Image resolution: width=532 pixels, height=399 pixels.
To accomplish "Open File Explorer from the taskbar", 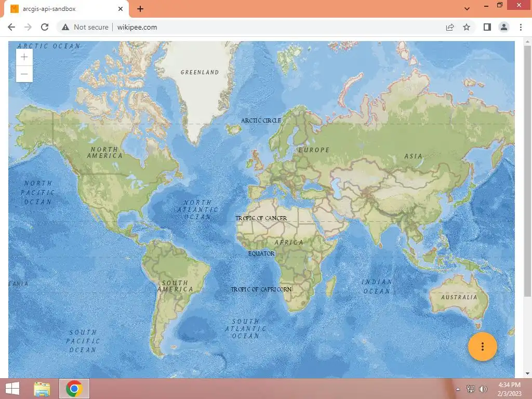I will click(42, 389).
